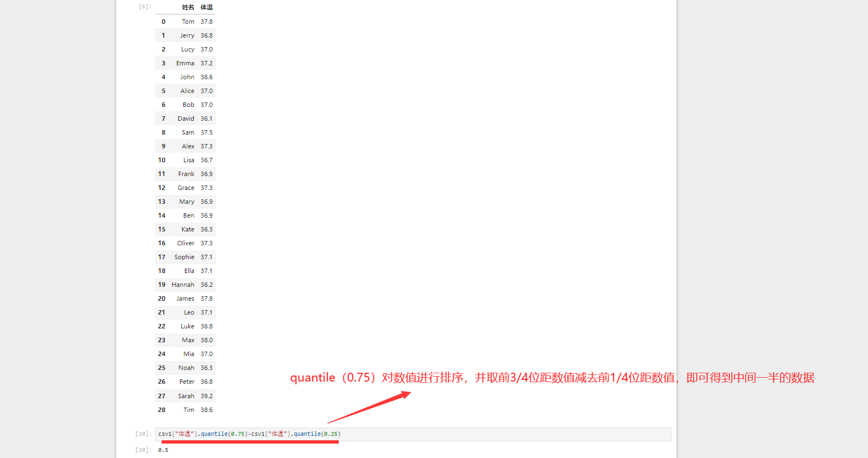Select Sarah in the table
Image resolution: width=868 pixels, height=458 pixels.
(x=186, y=396)
